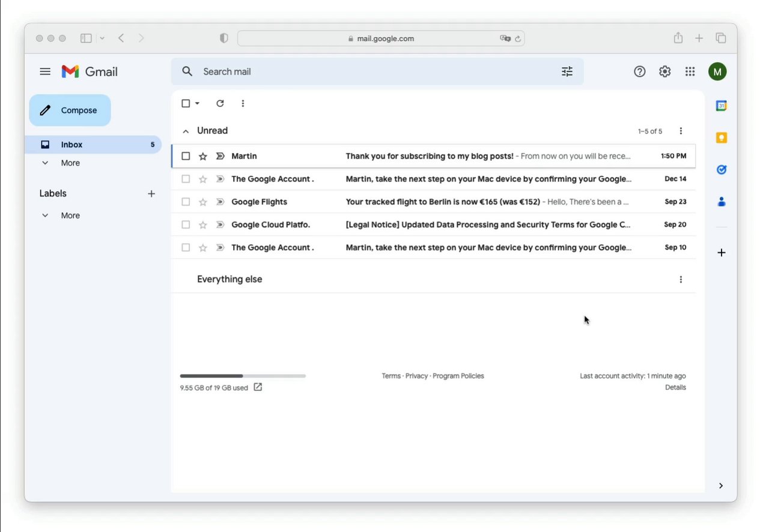Reload page in address bar
Screen dimensions: 769x532
[x=518, y=38]
